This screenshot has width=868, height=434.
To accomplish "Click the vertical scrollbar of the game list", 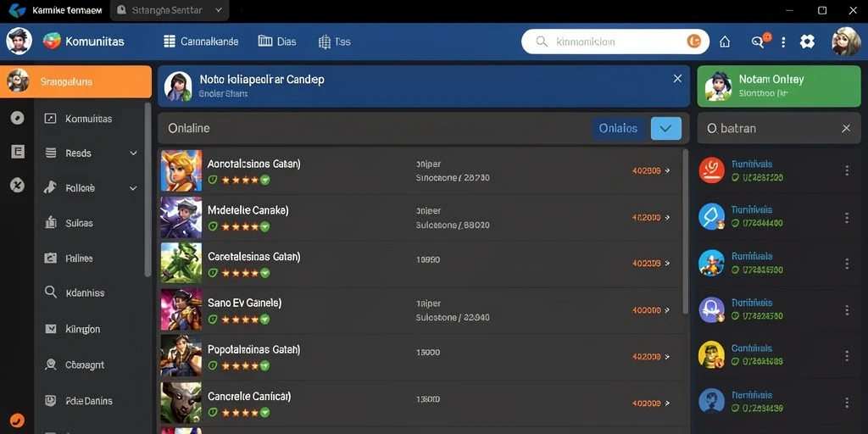I will tap(686, 231).
